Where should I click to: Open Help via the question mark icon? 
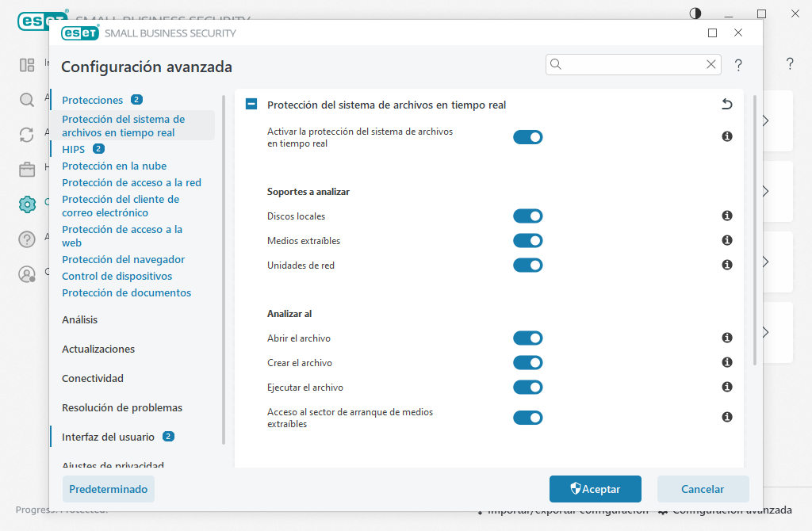(x=27, y=239)
